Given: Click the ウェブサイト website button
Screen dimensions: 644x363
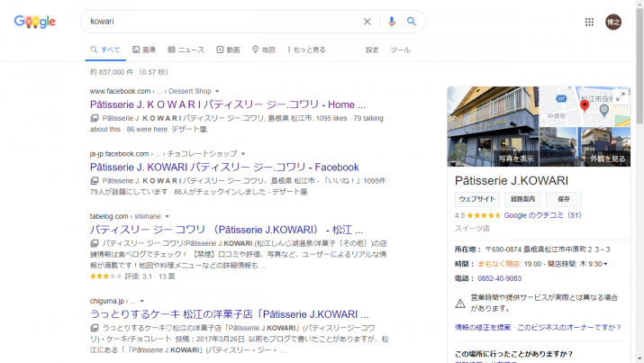Looking at the screenshot, I should click(477, 198).
